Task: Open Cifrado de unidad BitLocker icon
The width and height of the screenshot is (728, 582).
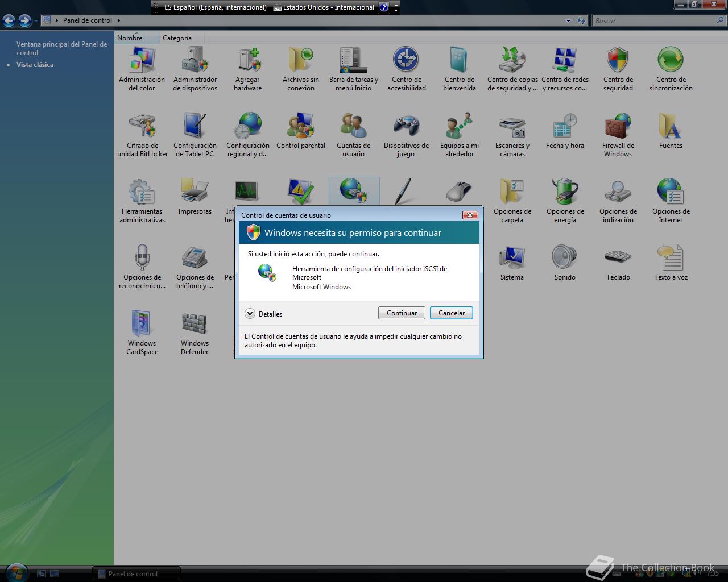Action: [x=142, y=135]
